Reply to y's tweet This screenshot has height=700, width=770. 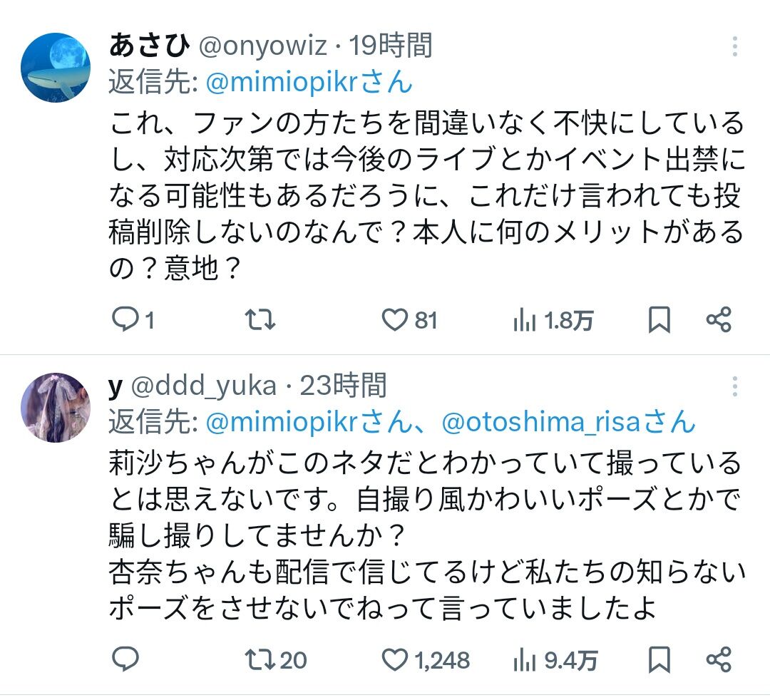tap(126, 660)
